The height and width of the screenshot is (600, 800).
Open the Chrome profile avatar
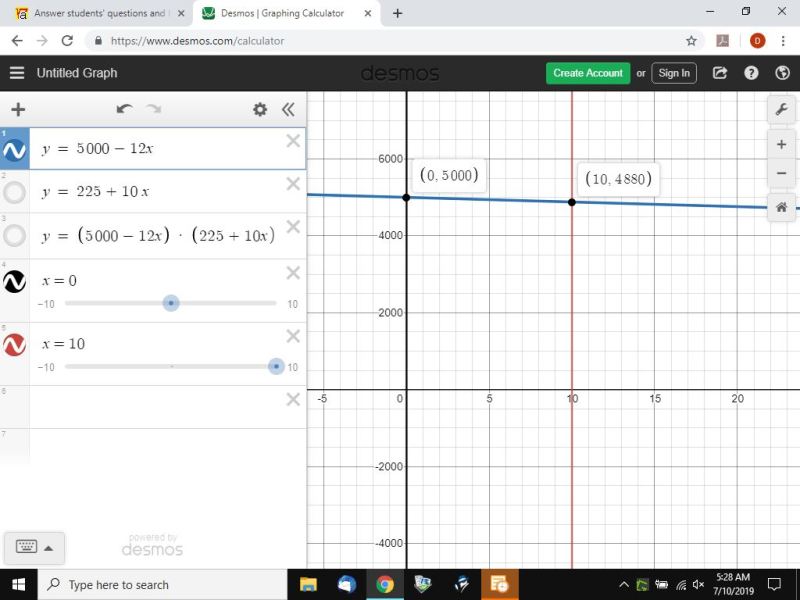[x=758, y=41]
